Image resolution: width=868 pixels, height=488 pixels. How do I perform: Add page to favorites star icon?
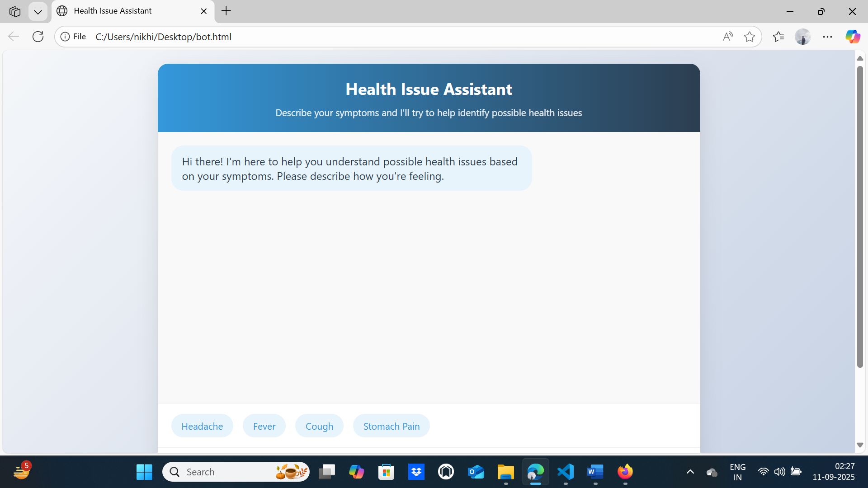[749, 37]
